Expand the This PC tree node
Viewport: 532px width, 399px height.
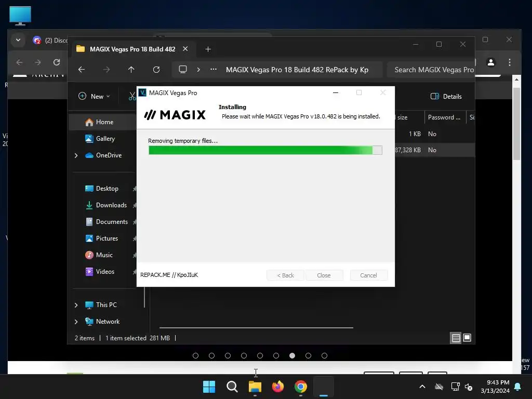point(76,305)
